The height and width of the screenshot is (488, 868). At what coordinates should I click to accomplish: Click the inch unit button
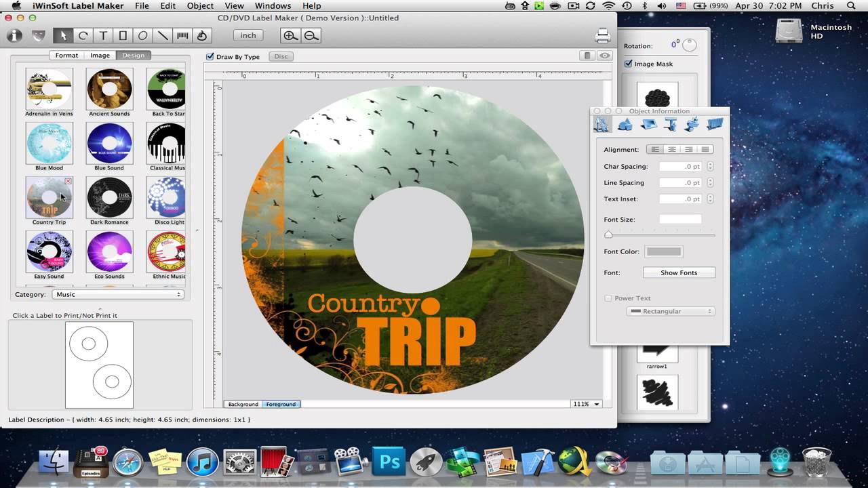click(x=248, y=35)
